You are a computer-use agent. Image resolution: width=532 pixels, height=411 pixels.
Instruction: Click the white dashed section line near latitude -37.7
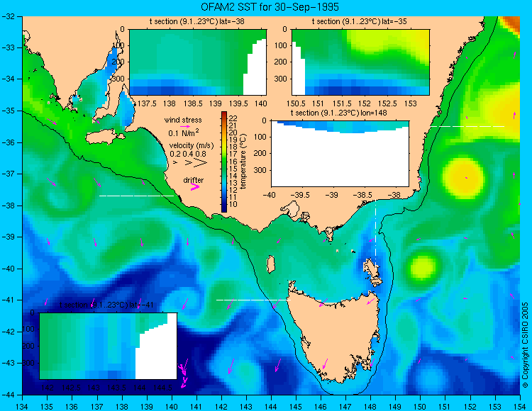136,196
